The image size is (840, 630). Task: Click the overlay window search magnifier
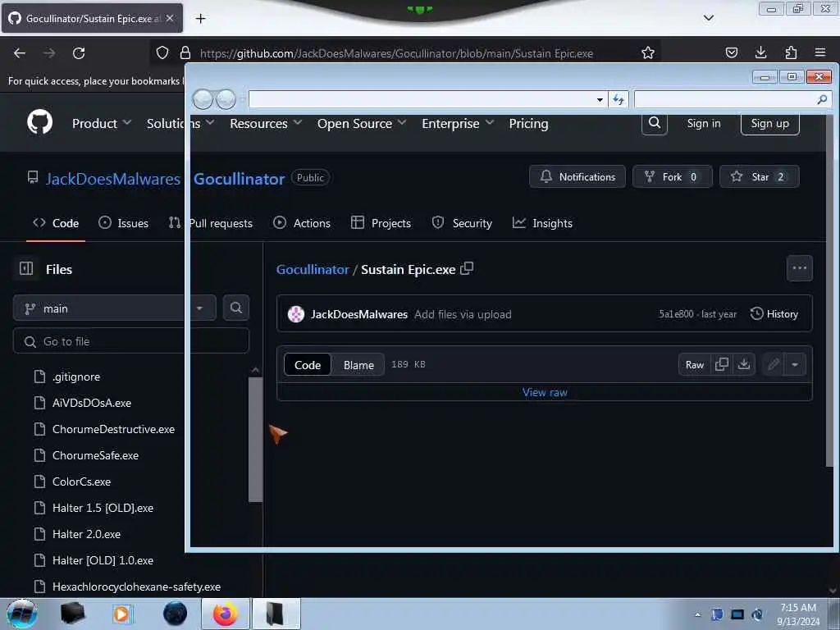tap(822, 99)
